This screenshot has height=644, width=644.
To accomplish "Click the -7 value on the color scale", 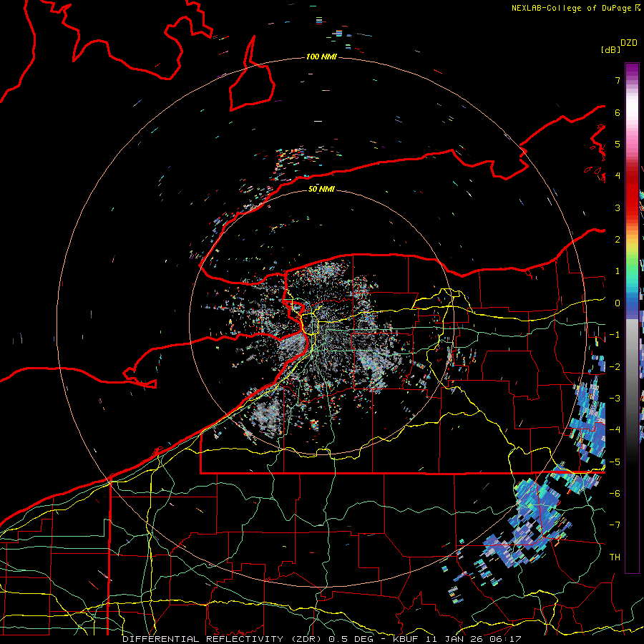I will [615, 525].
